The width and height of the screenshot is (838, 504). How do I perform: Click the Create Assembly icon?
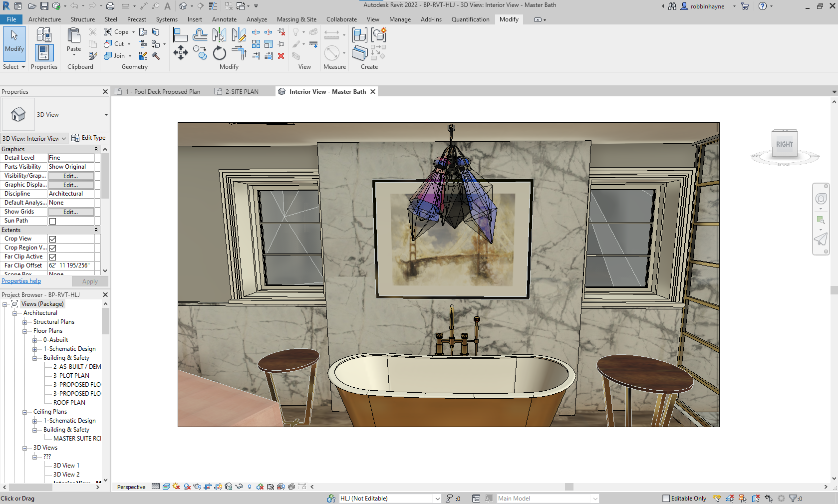(359, 35)
